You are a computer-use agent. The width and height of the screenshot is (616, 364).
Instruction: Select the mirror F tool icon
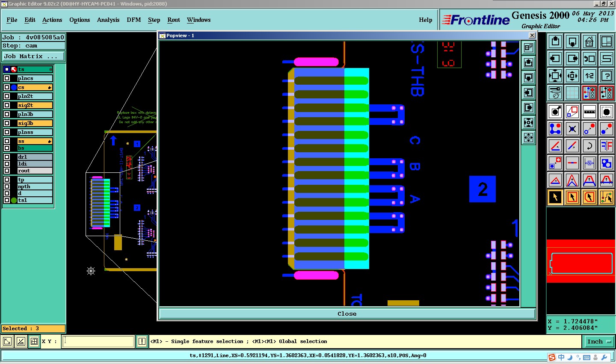[607, 146]
